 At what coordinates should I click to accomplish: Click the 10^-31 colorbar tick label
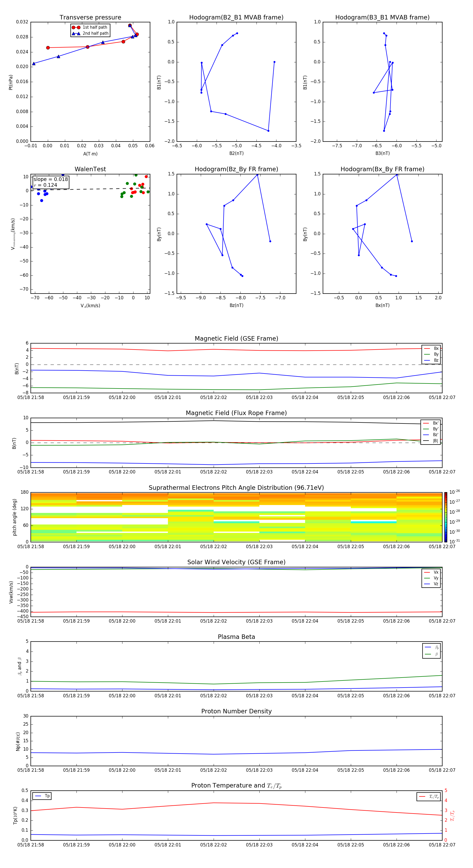coord(455,542)
